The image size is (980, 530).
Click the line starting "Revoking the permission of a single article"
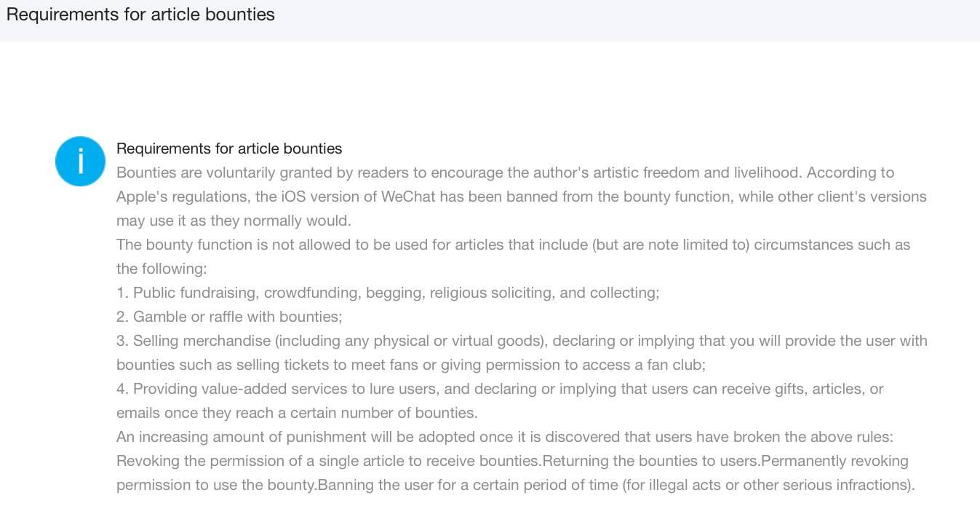click(x=327, y=461)
